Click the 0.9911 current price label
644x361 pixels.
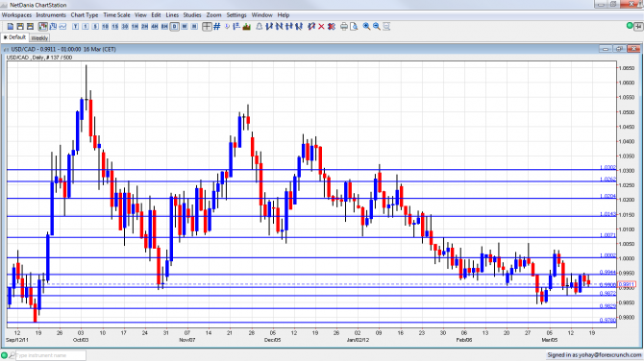click(627, 284)
